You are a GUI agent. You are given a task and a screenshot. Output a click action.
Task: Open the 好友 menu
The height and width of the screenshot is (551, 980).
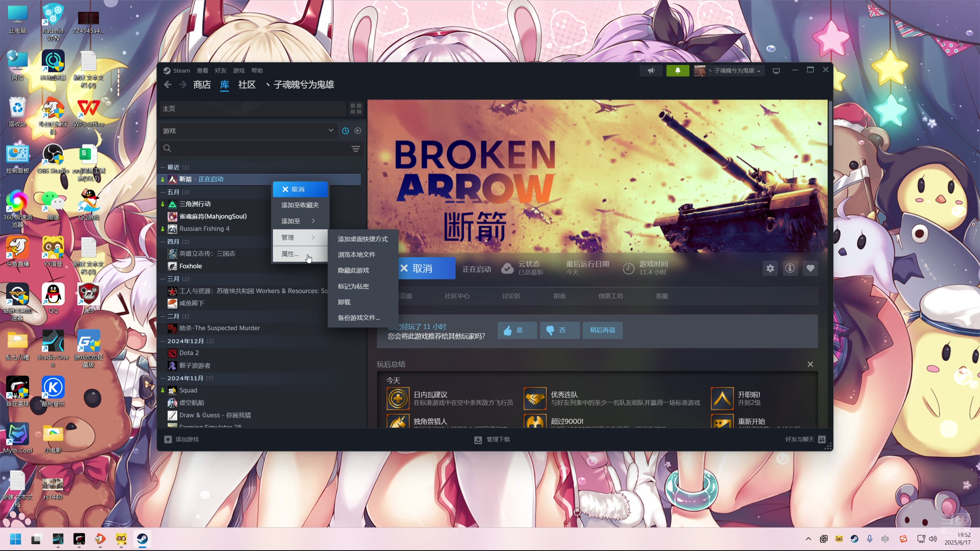(220, 71)
